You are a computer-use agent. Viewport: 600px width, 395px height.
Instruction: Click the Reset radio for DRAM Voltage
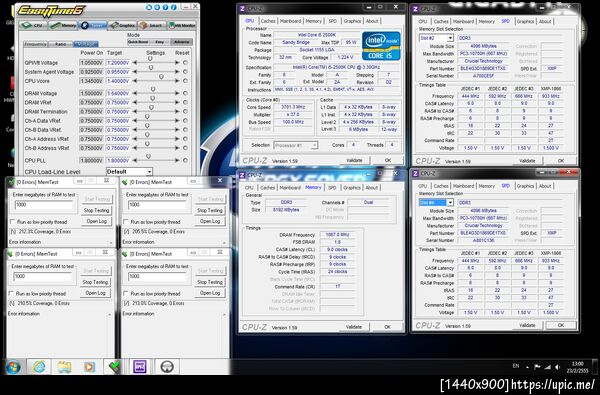(185, 93)
